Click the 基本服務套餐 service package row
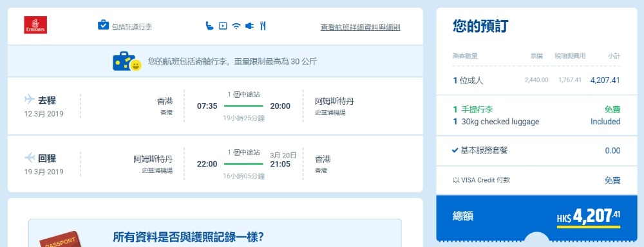 pos(536,151)
